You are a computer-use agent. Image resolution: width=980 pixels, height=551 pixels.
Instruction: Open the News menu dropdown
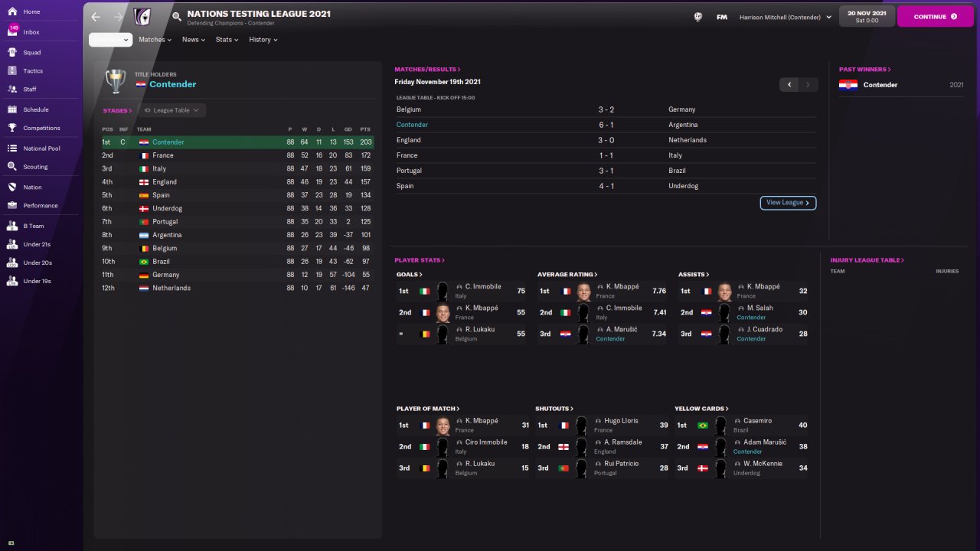click(194, 40)
